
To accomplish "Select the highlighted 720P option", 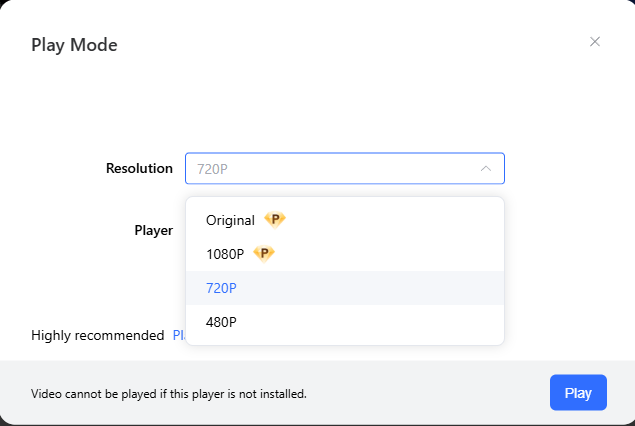I will tap(221, 288).
